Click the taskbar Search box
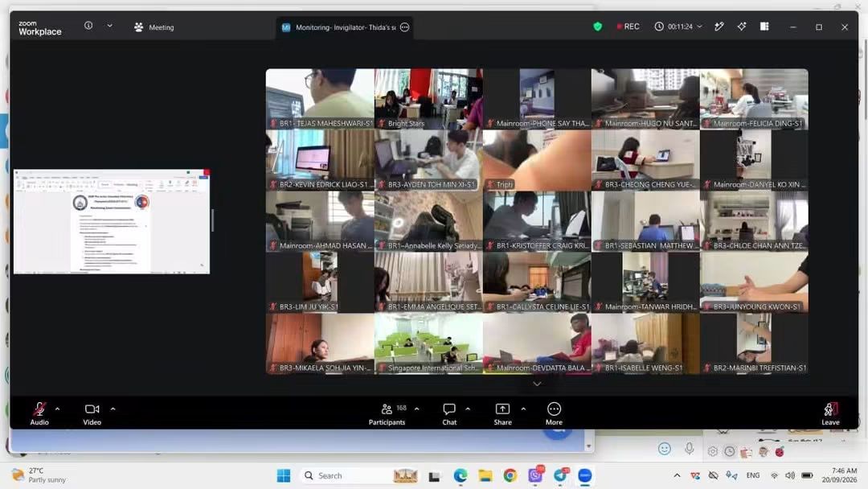The height and width of the screenshot is (489, 868). [x=359, y=475]
